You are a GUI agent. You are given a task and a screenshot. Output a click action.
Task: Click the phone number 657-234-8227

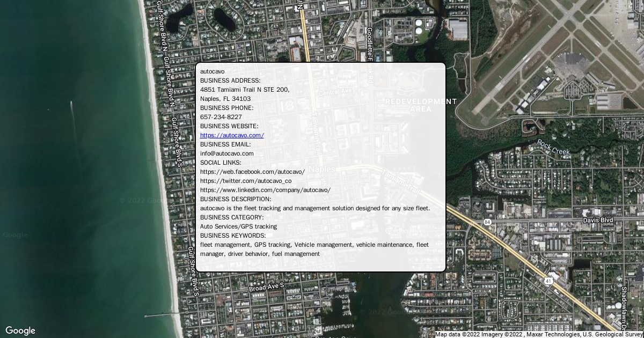tap(221, 117)
